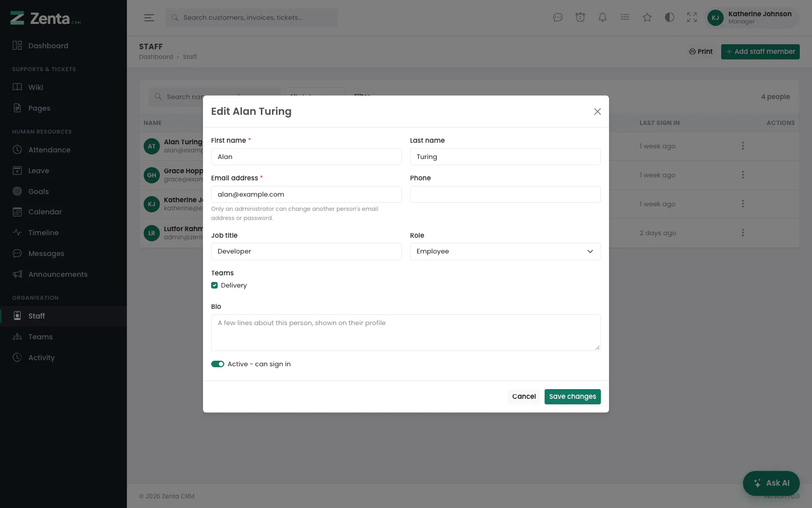Open the alarm clock reminders icon
Screen dimensions: 812x508
(580, 18)
